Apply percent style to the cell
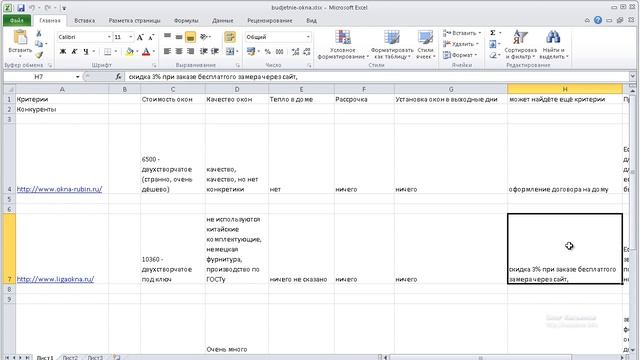640x360 pixels. coord(268,51)
